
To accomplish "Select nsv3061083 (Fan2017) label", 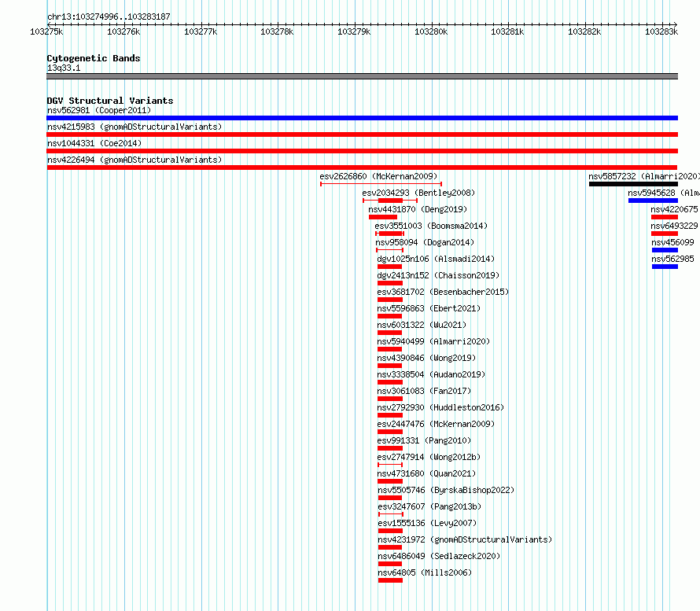I will coord(424,391).
